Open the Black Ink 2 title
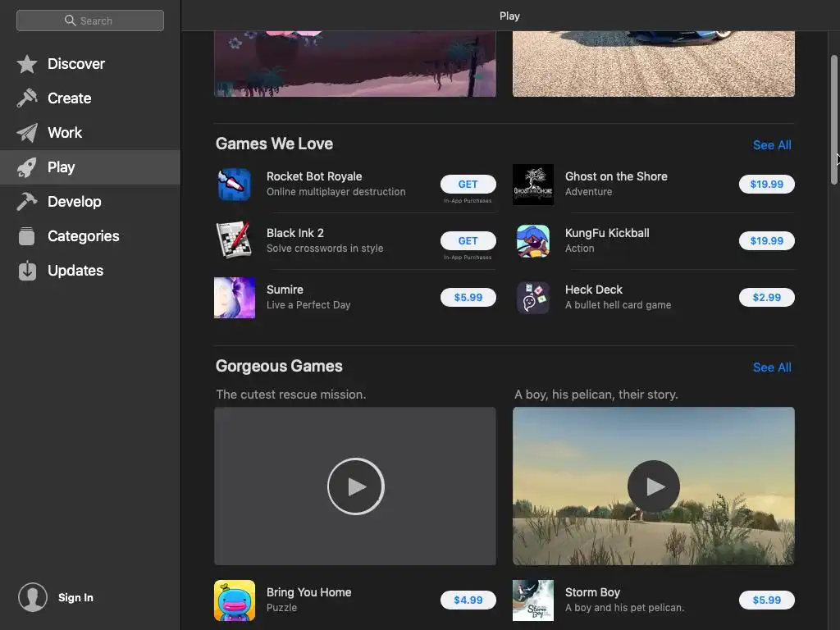840x630 pixels. pyautogui.click(x=295, y=233)
